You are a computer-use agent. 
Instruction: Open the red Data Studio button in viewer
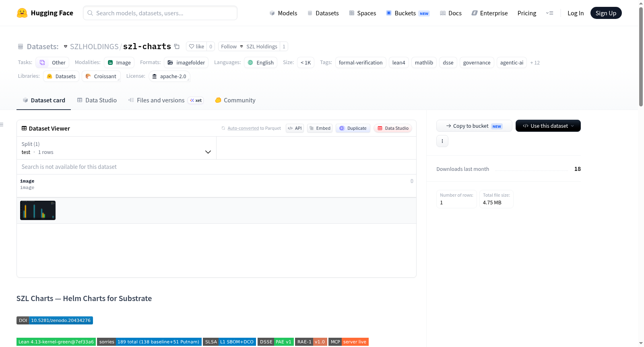point(393,128)
